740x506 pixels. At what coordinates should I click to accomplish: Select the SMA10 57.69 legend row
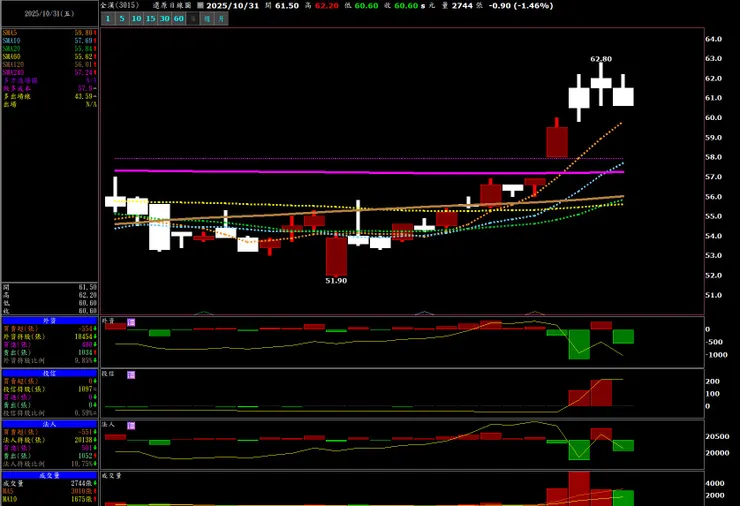50,41
